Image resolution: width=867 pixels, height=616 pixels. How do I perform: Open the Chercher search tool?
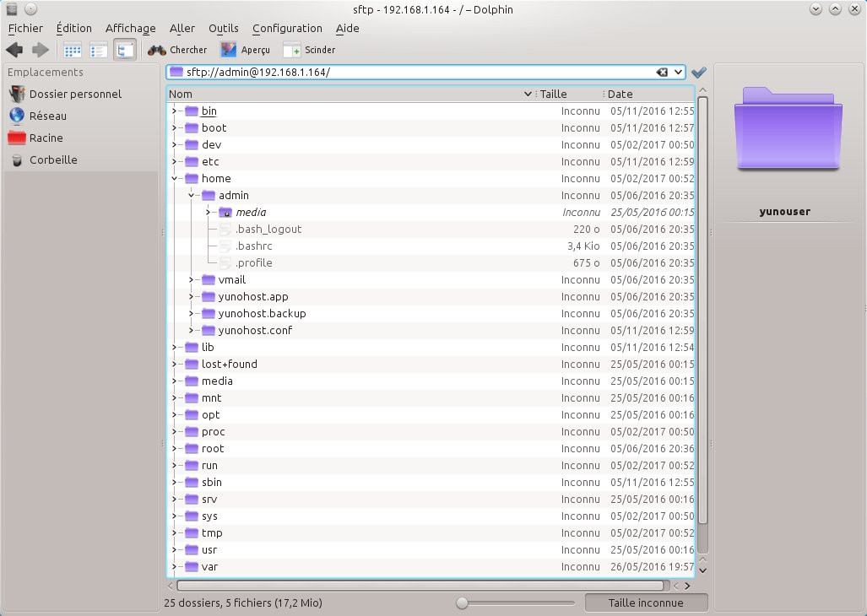pos(177,50)
